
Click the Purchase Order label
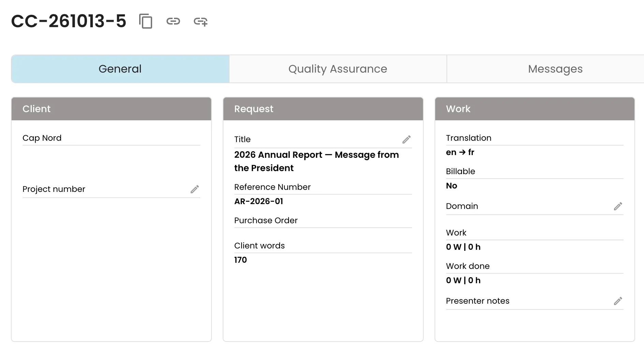click(x=266, y=221)
